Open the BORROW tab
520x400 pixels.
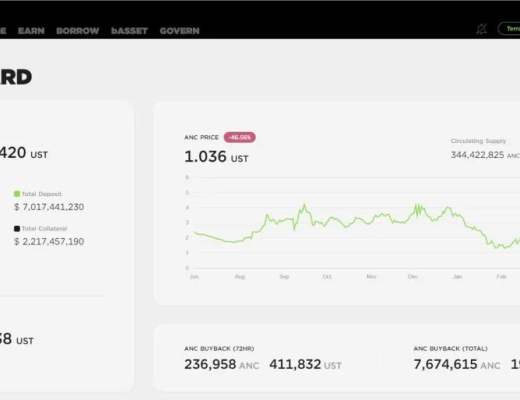point(78,31)
